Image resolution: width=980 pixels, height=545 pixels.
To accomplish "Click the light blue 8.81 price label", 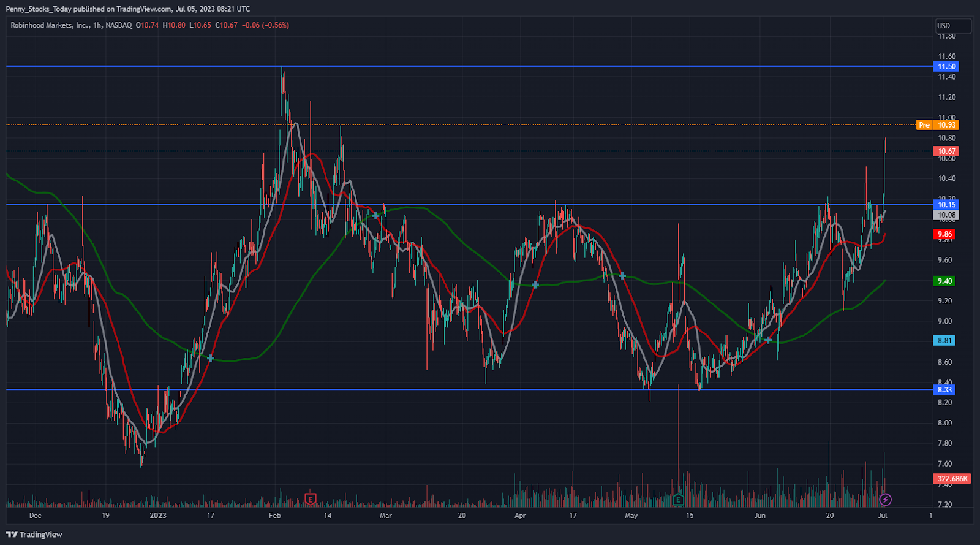I will 945,341.
